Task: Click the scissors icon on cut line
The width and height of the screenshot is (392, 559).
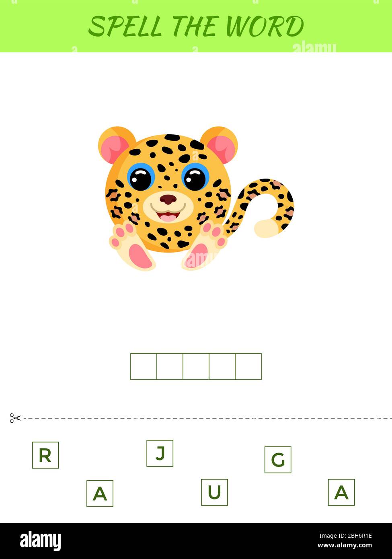Action: [15, 418]
